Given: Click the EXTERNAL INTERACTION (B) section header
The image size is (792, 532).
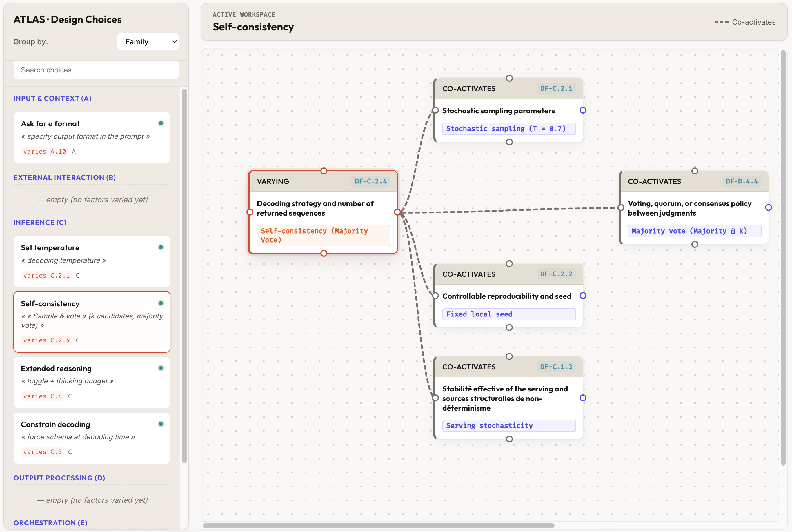Looking at the screenshot, I should tap(64, 177).
